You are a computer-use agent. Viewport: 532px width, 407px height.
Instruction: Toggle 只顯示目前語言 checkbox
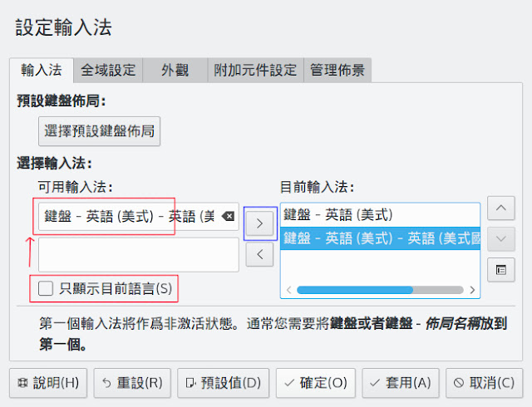[x=47, y=289]
